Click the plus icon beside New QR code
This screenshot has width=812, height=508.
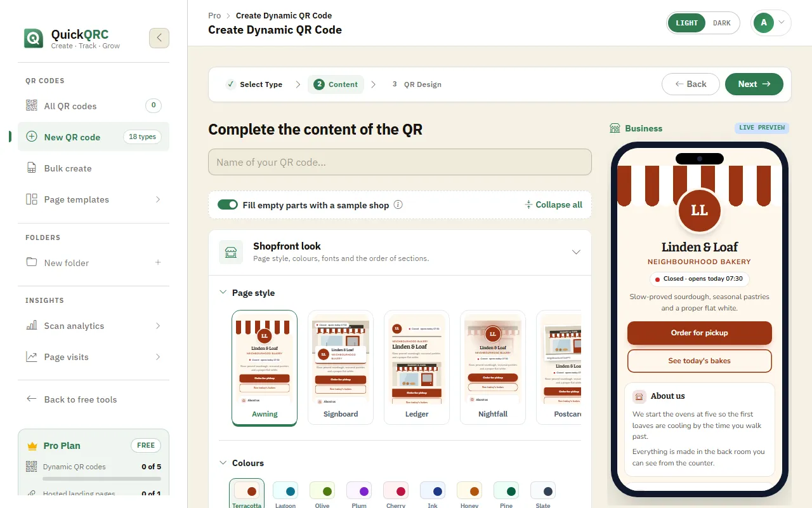[32, 137]
